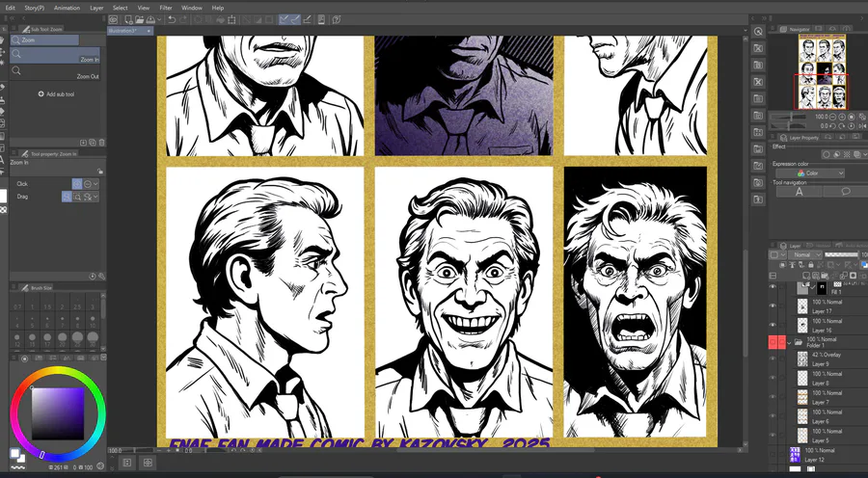
Task: Hide Layer 17 with its eye icon
Action: click(x=773, y=305)
